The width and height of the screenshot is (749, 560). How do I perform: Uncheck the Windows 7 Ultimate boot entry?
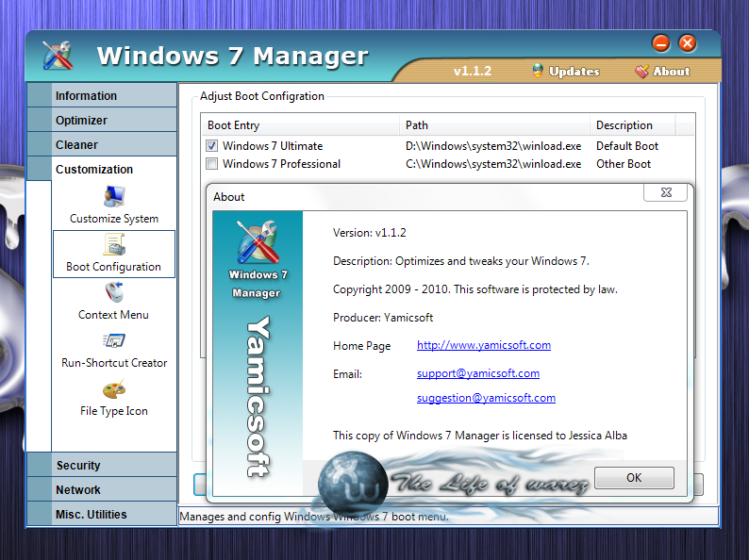[x=211, y=145]
